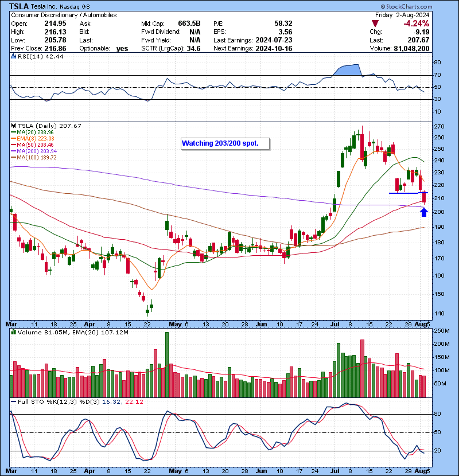Click the RSI(14) 42.44 indicator label

[40, 56]
